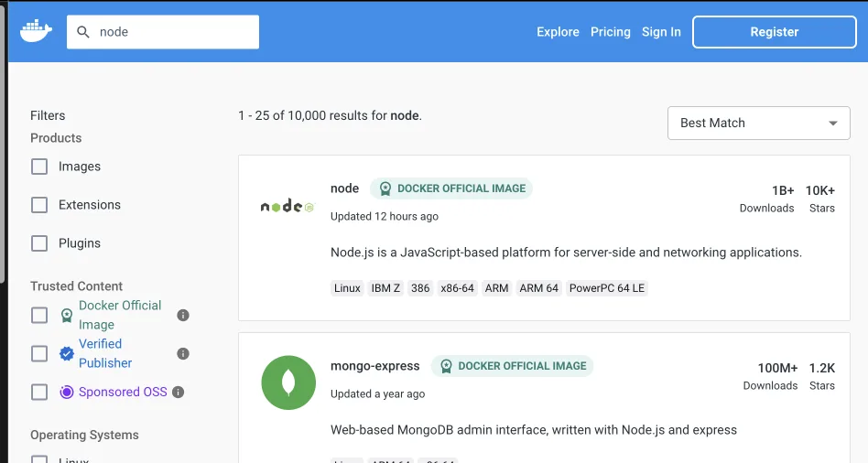The image size is (868, 463).
Task: Click the Node.js JavaScript-based platform description
Action: tap(566, 253)
